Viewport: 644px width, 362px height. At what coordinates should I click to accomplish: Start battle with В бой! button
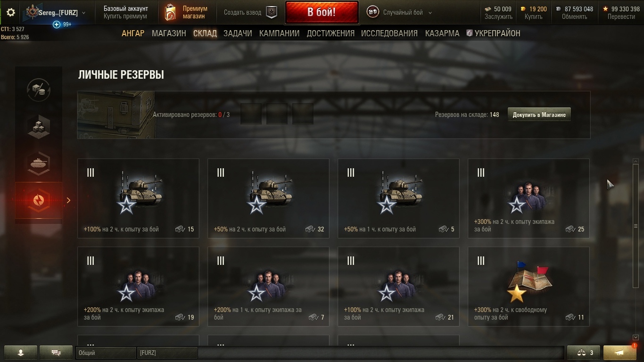pyautogui.click(x=322, y=12)
